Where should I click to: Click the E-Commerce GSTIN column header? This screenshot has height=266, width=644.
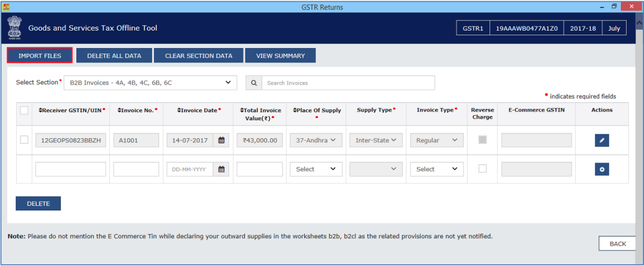[x=536, y=110]
